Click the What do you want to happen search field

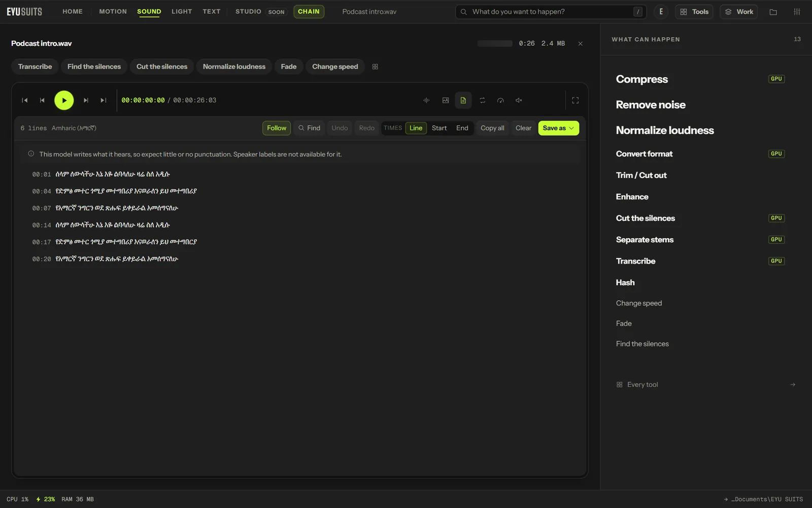(551, 12)
